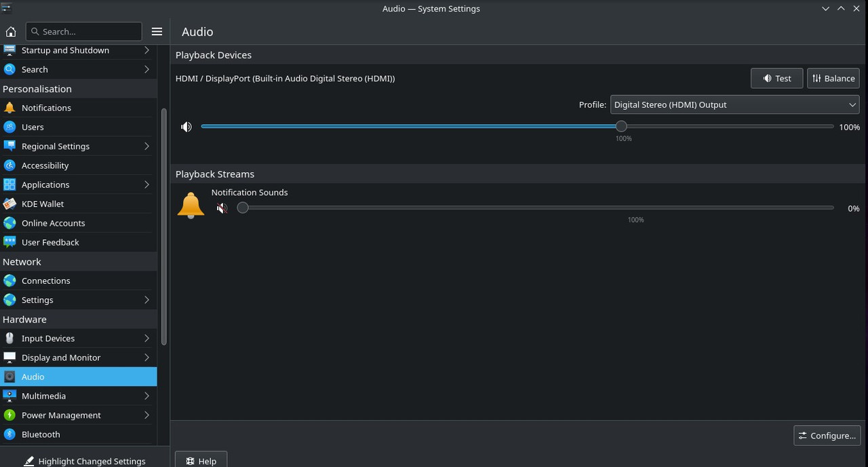Mute the HDMI playback device speaker icon
The height and width of the screenshot is (467, 868).
pyautogui.click(x=186, y=127)
